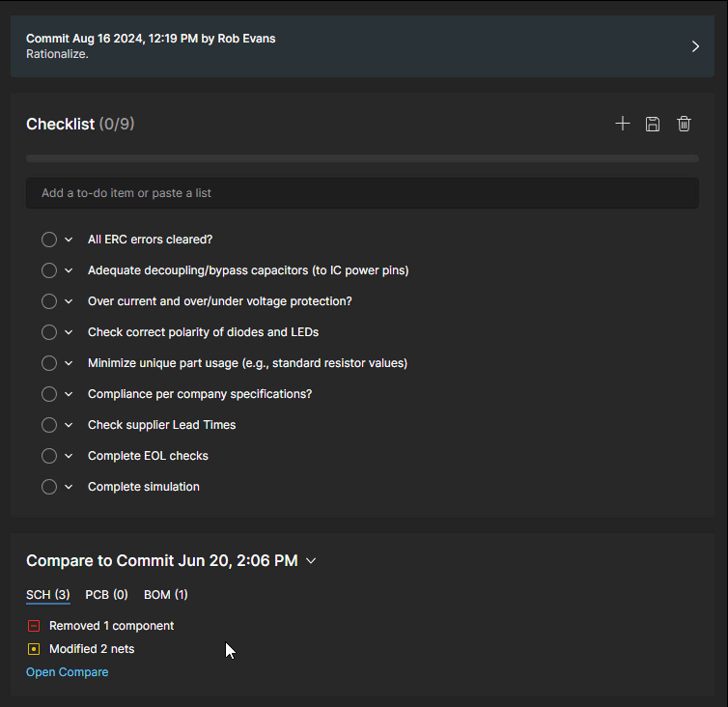Click the save checklist icon
This screenshot has width=728, height=707.
[653, 124]
